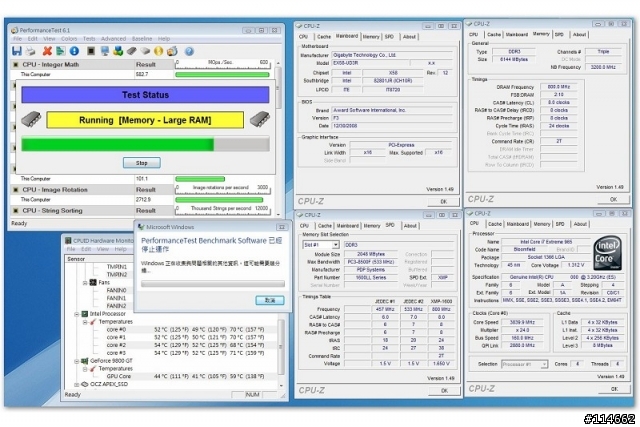Screen dimensions: 640x427
Task: Collapse the Fans node in Hardware Monitor
Action: (x=85, y=282)
